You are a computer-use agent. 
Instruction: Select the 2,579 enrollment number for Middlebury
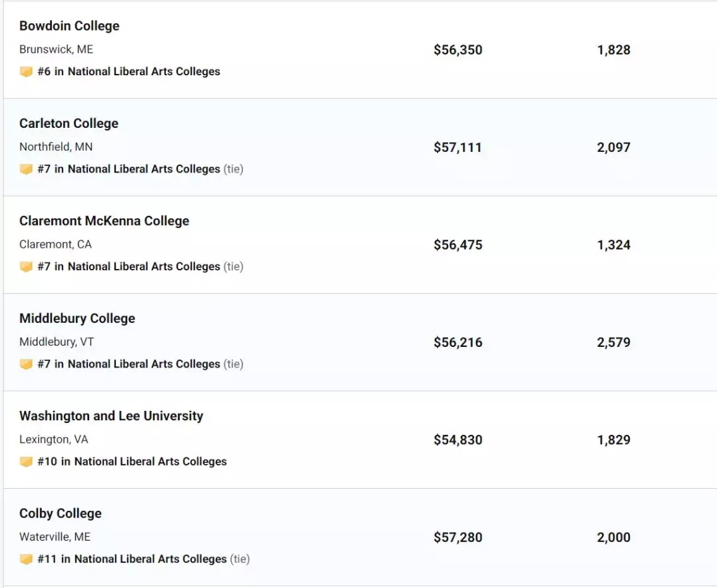click(614, 342)
